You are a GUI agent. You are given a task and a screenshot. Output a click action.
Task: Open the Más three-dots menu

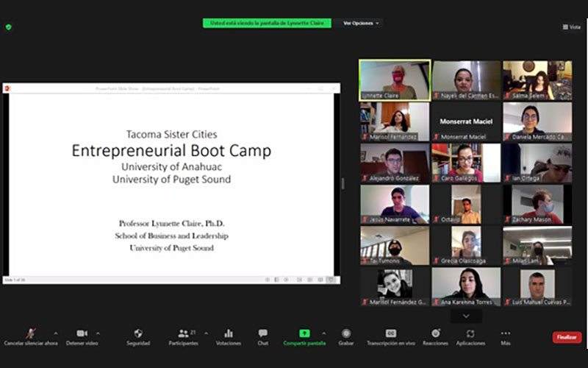[506, 333]
